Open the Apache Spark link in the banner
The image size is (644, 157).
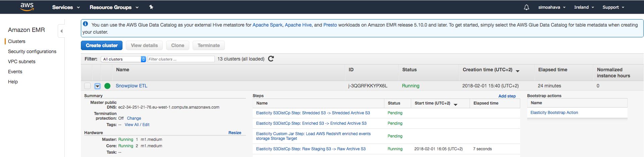(x=267, y=25)
